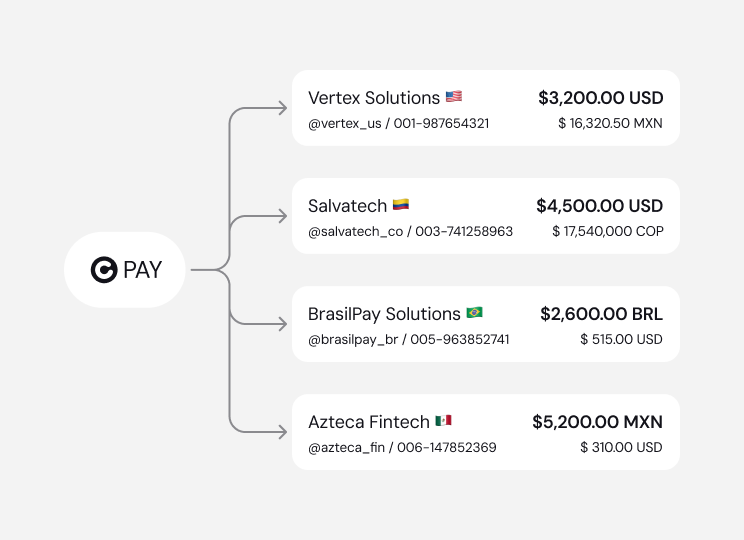The image size is (744, 540).
Task: Select the PAY pill button
Action: pyautogui.click(x=125, y=270)
